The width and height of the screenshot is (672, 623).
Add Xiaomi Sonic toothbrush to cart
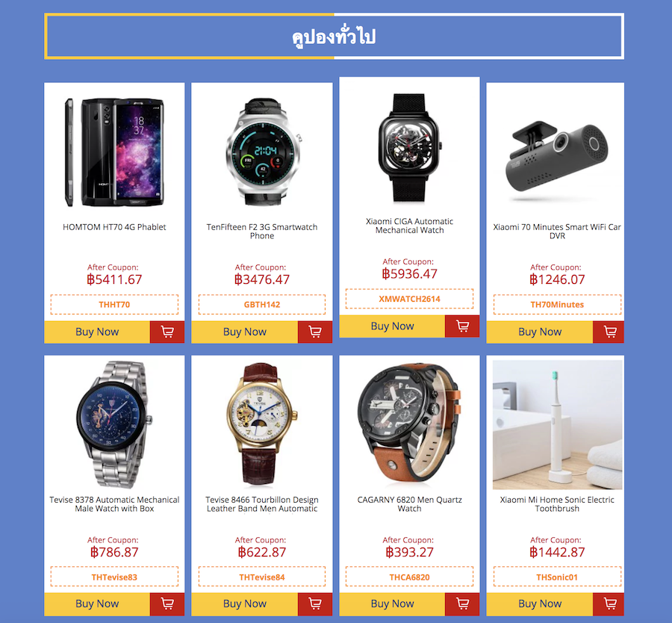click(609, 604)
